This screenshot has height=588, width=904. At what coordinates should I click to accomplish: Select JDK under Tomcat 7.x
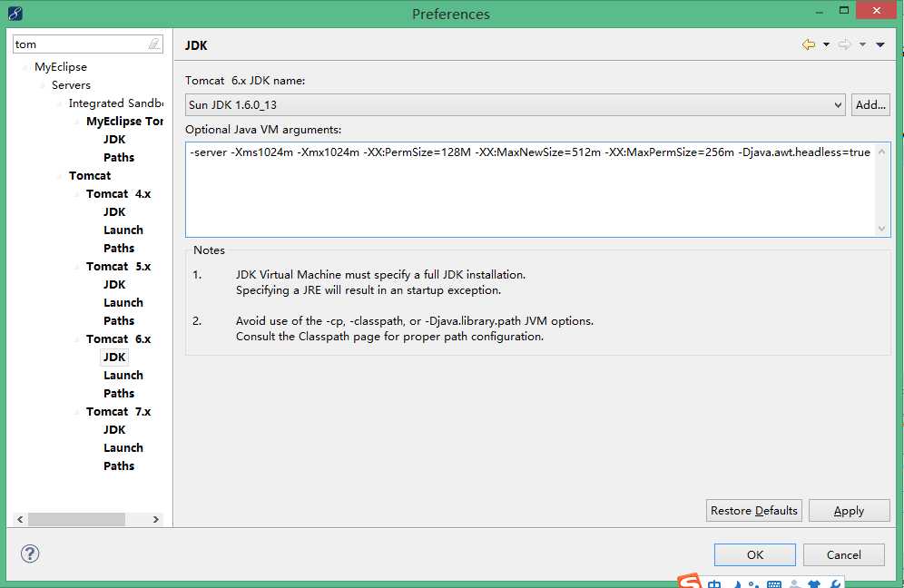click(114, 430)
